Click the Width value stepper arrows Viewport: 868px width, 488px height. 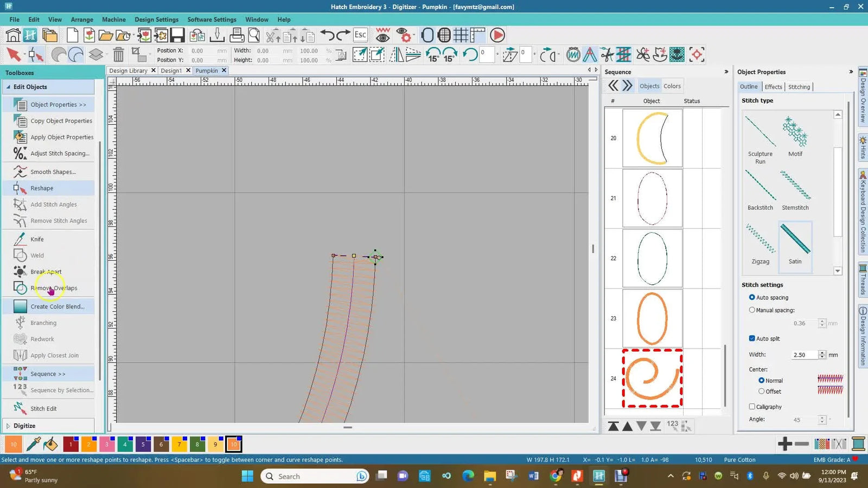coord(822,355)
